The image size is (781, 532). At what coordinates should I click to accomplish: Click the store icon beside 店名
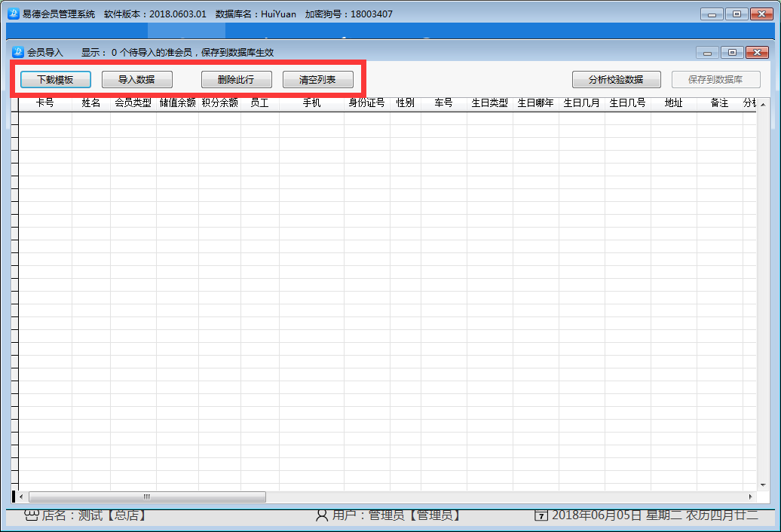pyautogui.click(x=32, y=515)
